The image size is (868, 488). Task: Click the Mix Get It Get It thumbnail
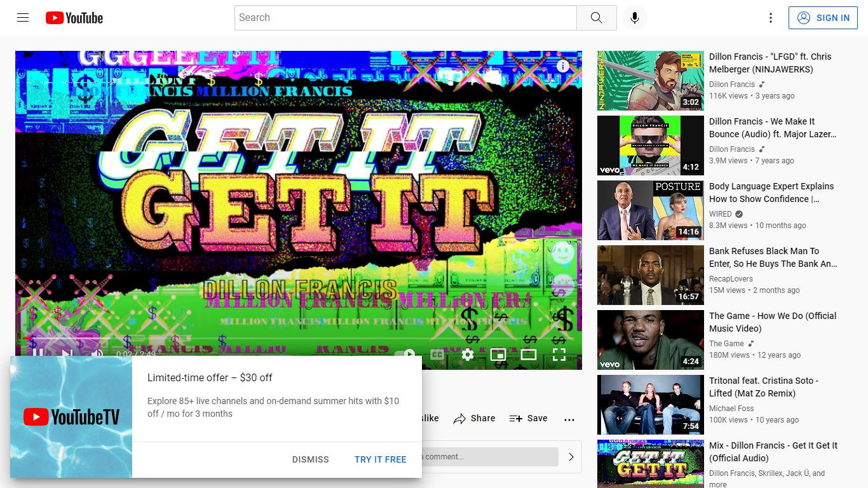click(651, 464)
